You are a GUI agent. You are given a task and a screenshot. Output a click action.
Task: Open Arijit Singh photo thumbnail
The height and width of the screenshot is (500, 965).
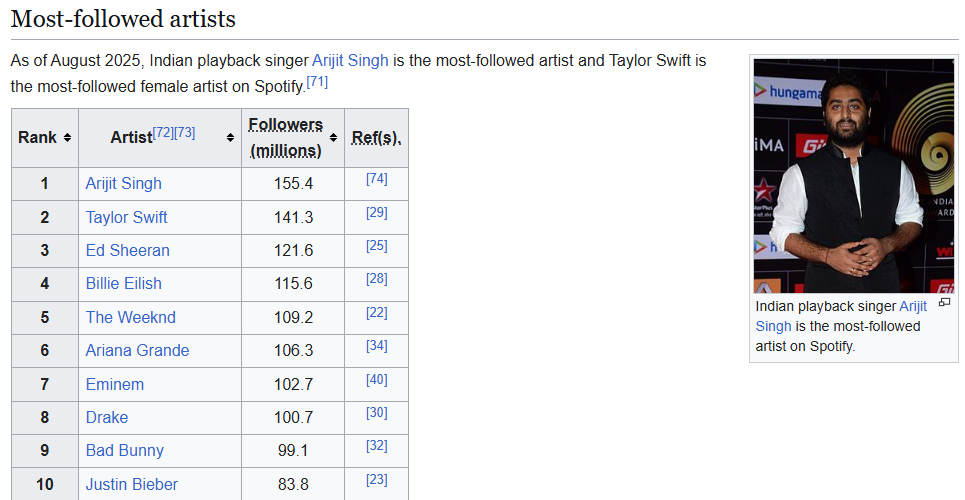tap(853, 175)
